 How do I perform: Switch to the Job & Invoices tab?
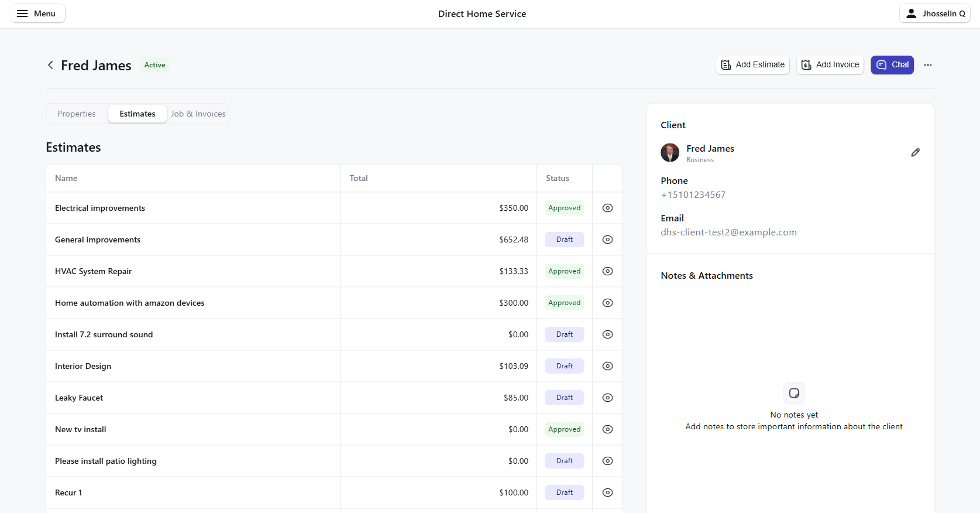(x=198, y=114)
